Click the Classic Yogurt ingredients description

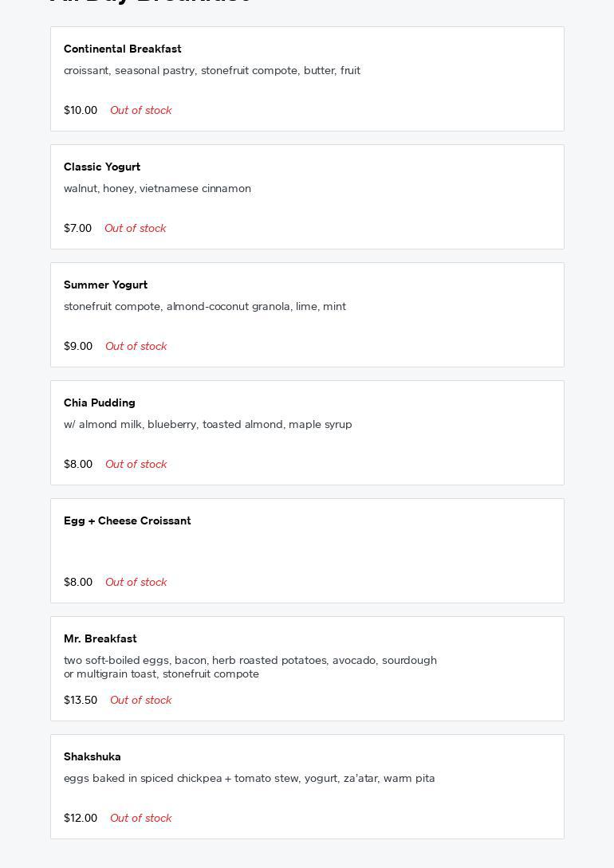click(x=157, y=188)
